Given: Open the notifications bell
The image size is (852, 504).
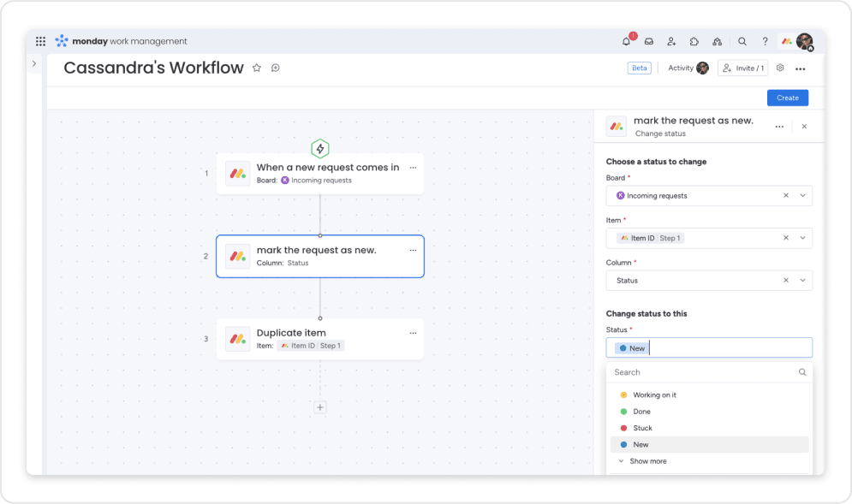Looking at the screenshot, I should (x=625, y=41).
